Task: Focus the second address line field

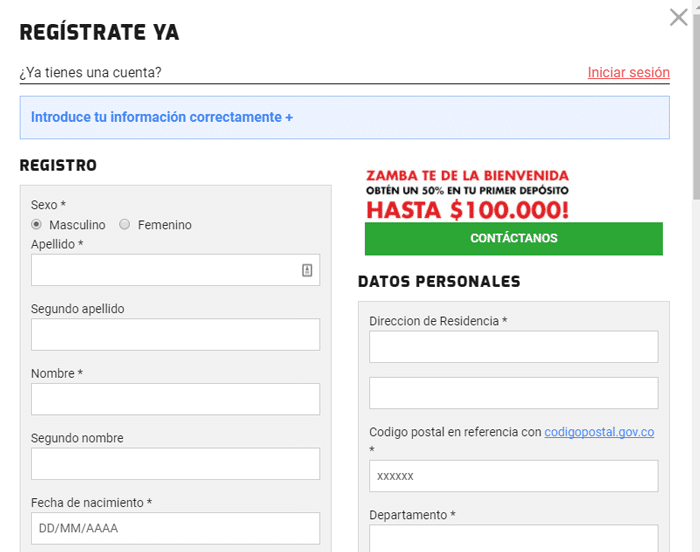Action: pyautogui.click(x=513, y=393)
